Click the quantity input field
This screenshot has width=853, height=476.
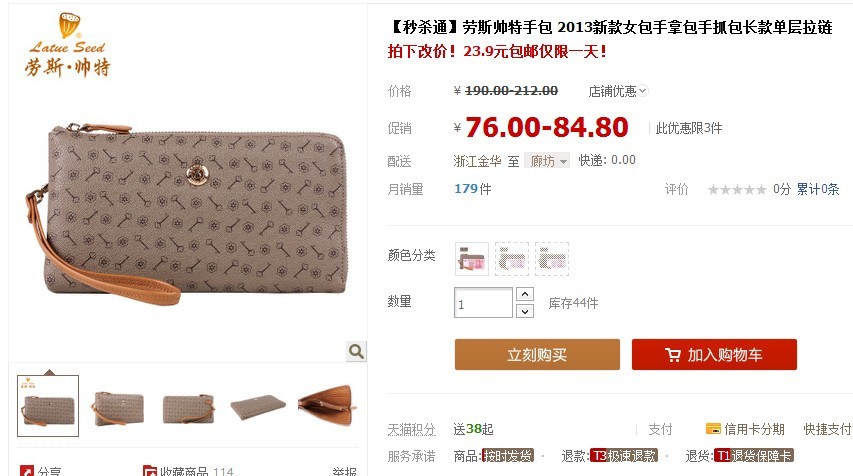pos(483,303)
